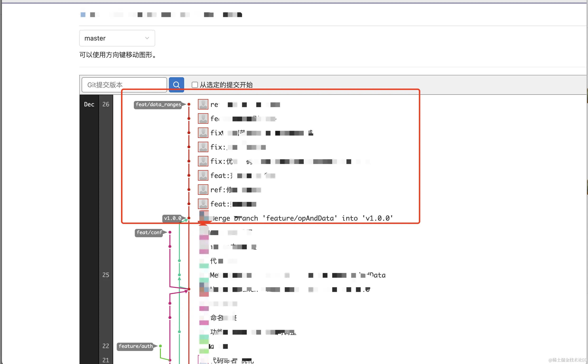Enable '从选定的提交开始' checkbox

[195, 85]
